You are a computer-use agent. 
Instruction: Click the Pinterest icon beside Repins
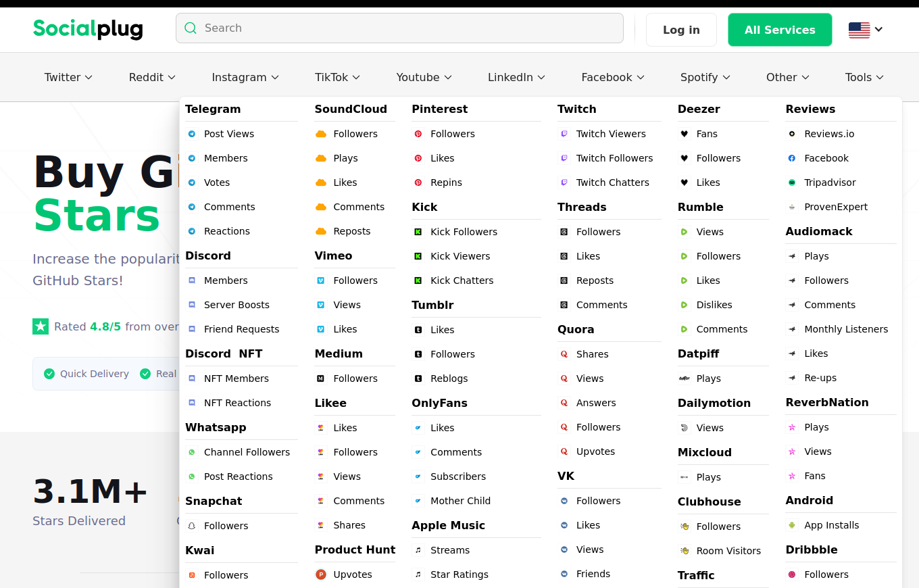click(418, 182)
